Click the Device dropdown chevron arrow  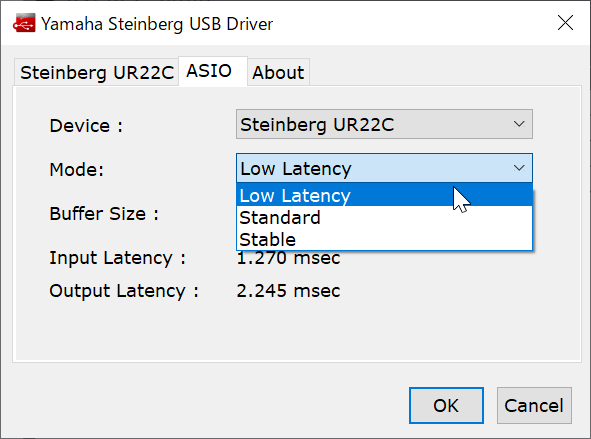click(x=519, y=124)
